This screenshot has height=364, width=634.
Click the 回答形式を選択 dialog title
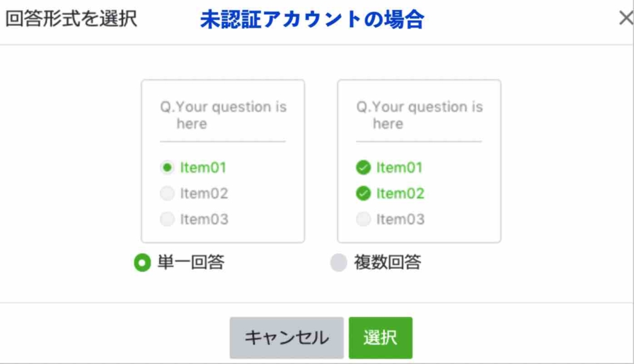[x=71, y=19]
